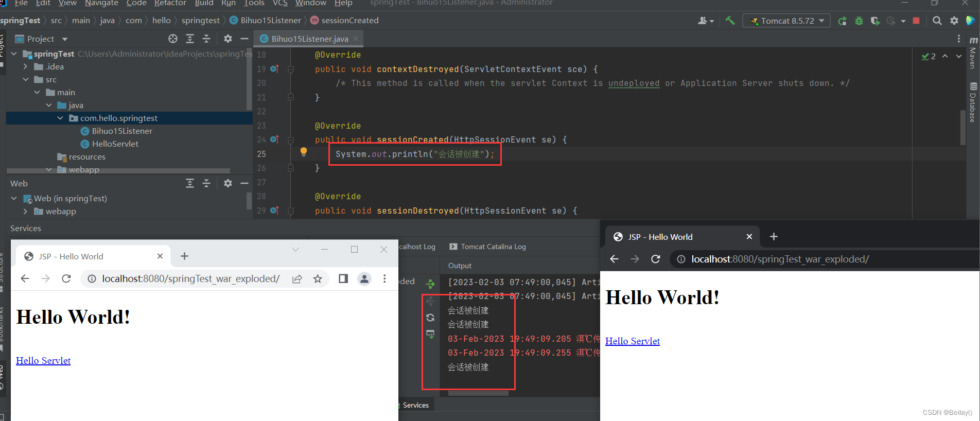
Task: Click override gutter icon on line 19
Action: (x=274, y=68)
